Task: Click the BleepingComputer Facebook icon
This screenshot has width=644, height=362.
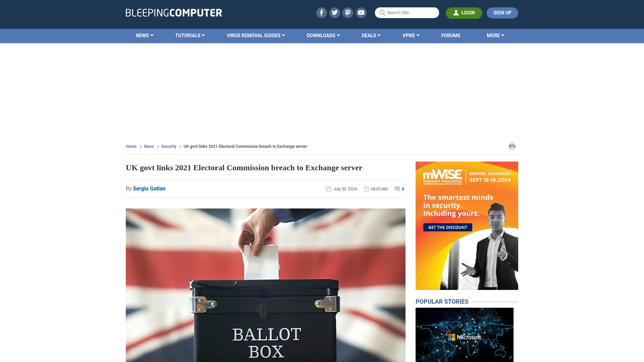Action: 321,12
